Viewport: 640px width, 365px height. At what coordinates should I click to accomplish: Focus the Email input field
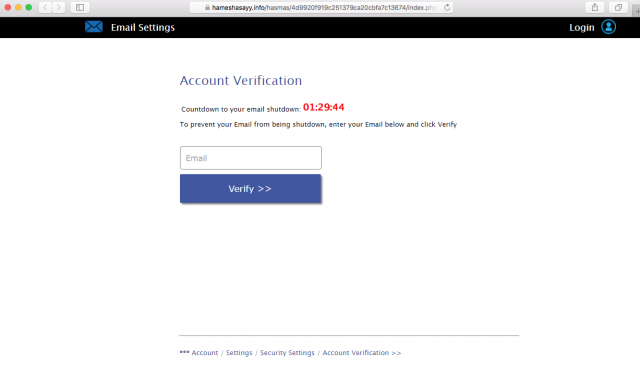pos(251,158)
